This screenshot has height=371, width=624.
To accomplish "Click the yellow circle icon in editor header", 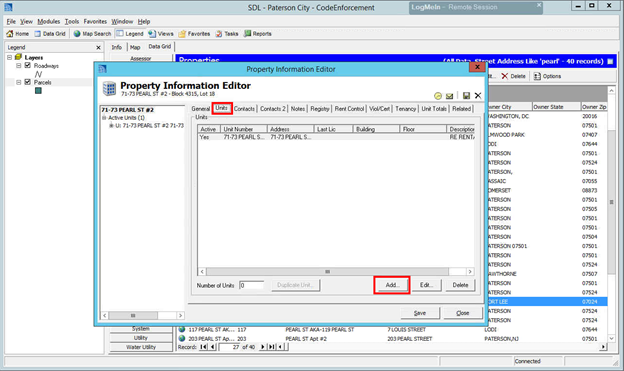I will pyautogui.click(x=438, y=96).
